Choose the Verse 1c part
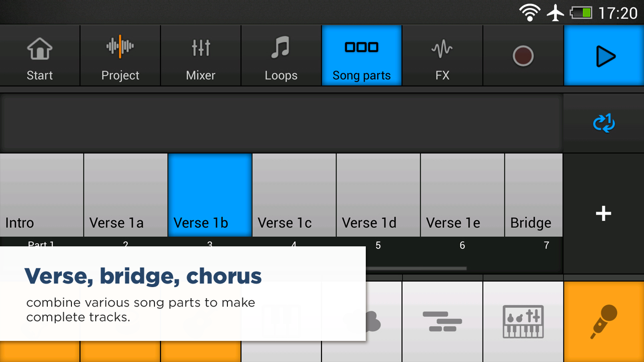The image size is (644, 362). pos(294,195)
